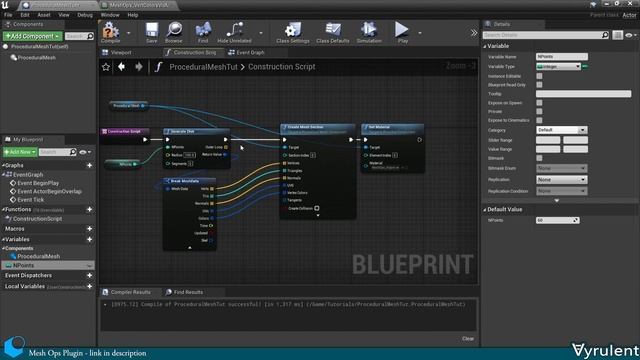Toggle Blueprint Read Only checkbox

point(539,85)
